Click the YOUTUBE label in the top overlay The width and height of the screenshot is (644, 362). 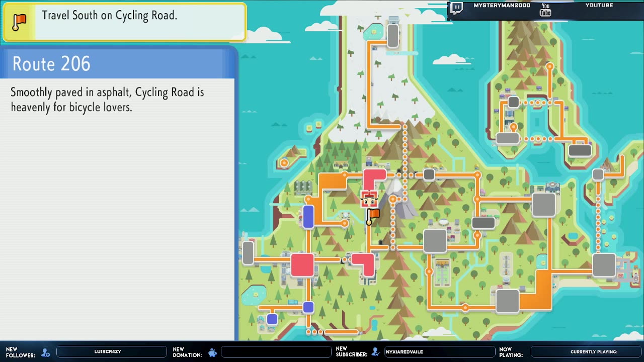click(599, 6)
